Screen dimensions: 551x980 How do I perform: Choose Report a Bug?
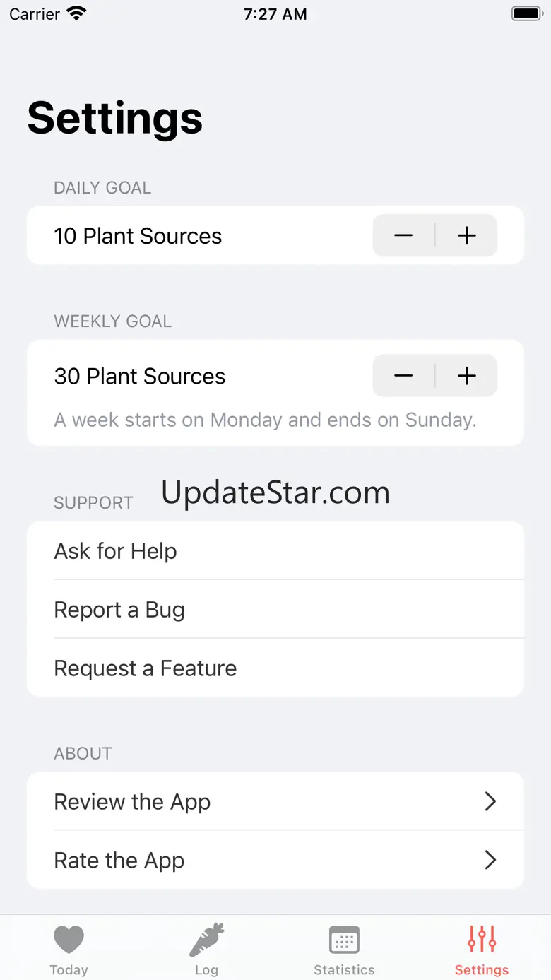(119, 610)
